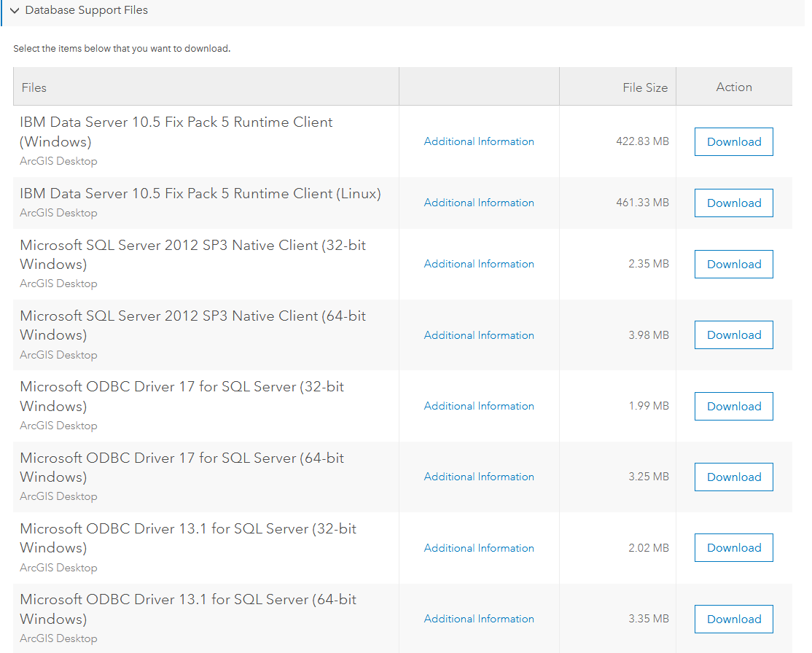View Additional Information for ODBC Driver 13.1 32-bit
The width and height of the screenshot is (812, 653).
pyautogui.click(x=479, y=547)
